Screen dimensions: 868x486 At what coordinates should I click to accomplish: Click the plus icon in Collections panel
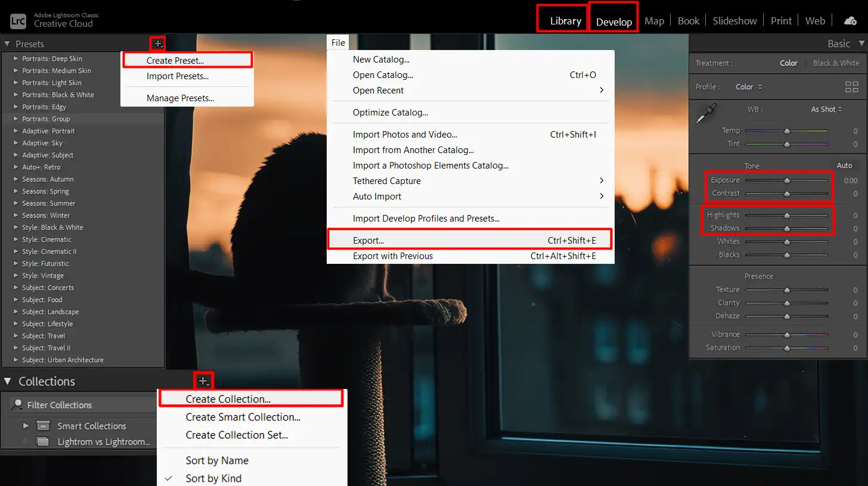pos(203,381)
